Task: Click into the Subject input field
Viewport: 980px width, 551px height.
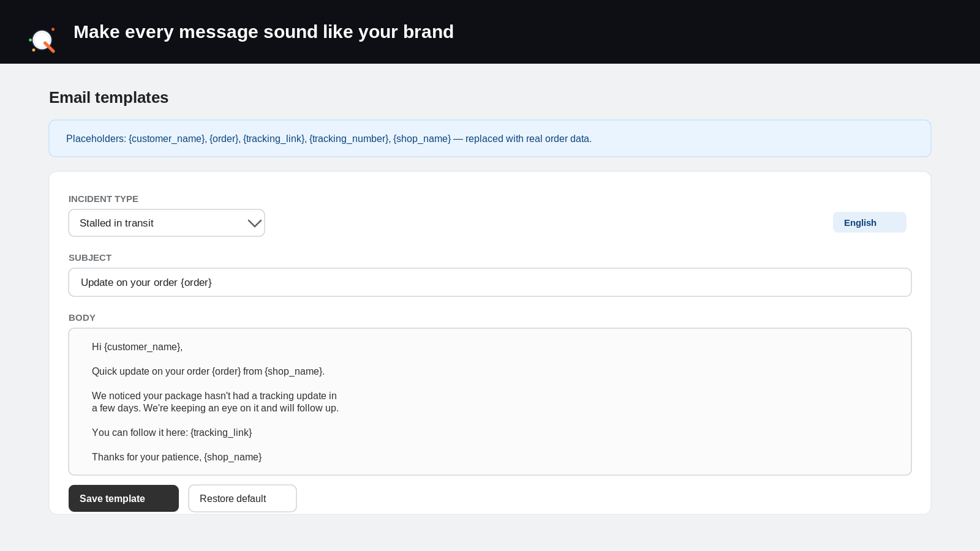Action: click(x=490, y=282)
